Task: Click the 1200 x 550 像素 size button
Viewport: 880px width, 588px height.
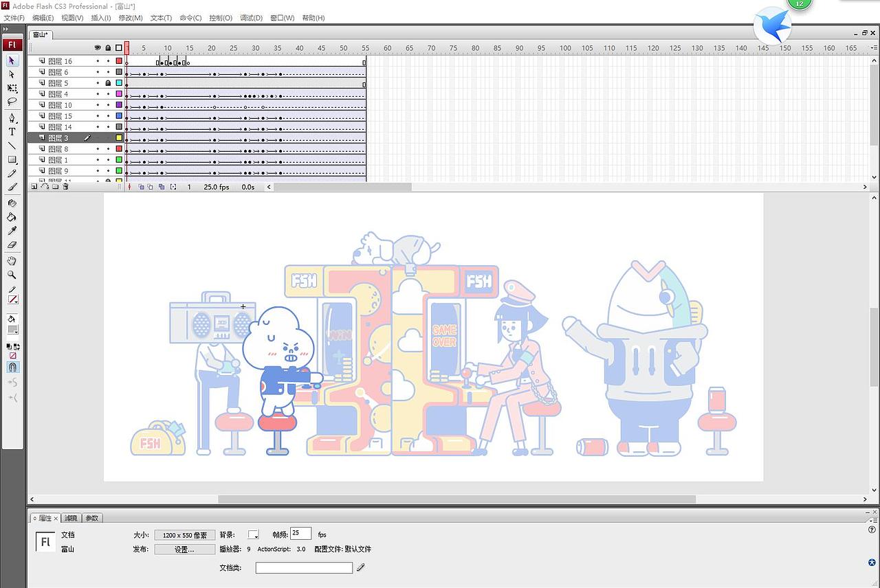Action: (185, 535)
